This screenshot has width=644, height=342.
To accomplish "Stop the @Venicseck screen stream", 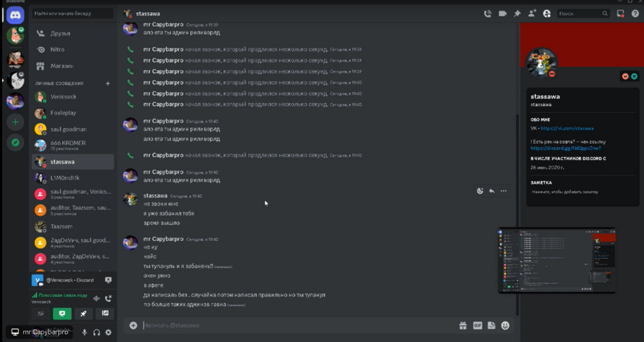I will (108, 280).
